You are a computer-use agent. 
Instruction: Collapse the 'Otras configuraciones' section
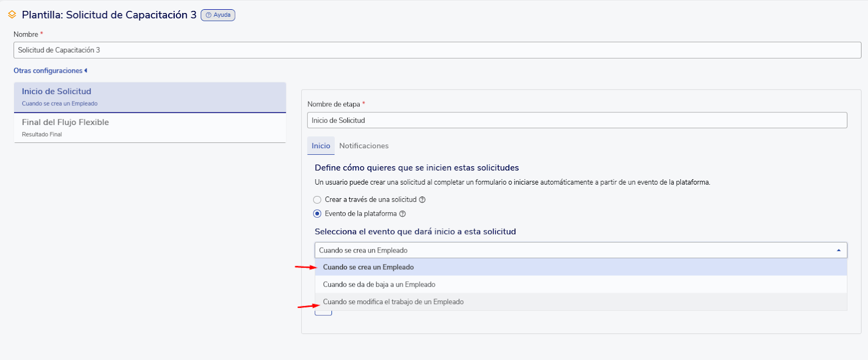click(50, 71)
